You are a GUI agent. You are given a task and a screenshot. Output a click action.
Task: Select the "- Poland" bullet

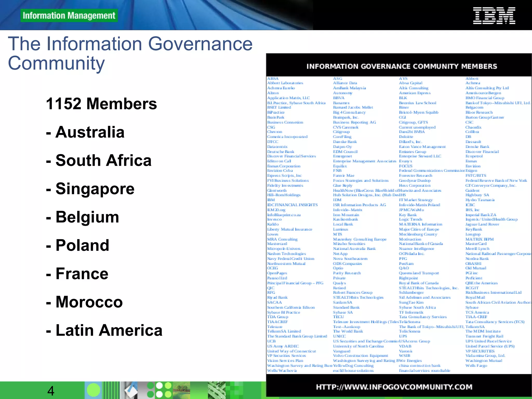pyautogui.click(x=77, y=245)
